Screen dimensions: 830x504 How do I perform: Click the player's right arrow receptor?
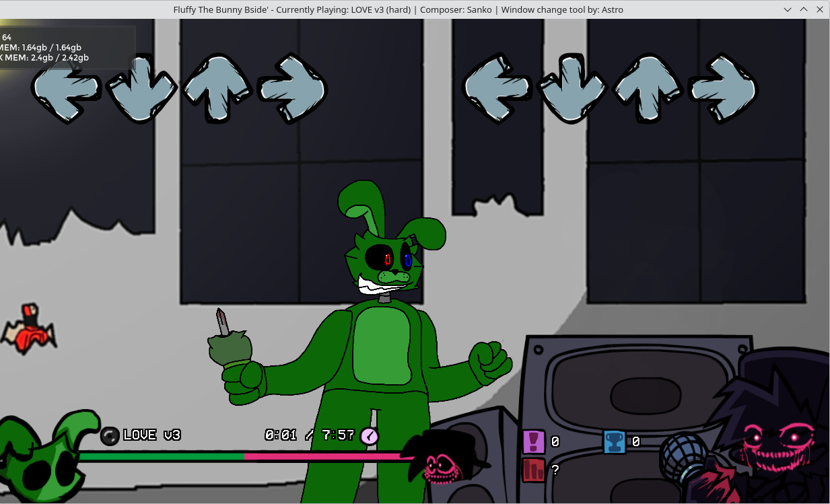pos(724,89)
